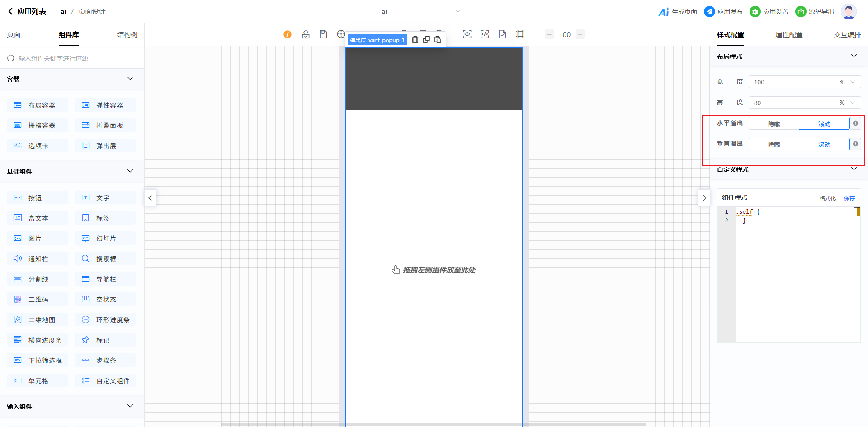Switch to the 结构树 tab
Image resolution: width=868 pixels, height=427 pixels.
(127, 35)
